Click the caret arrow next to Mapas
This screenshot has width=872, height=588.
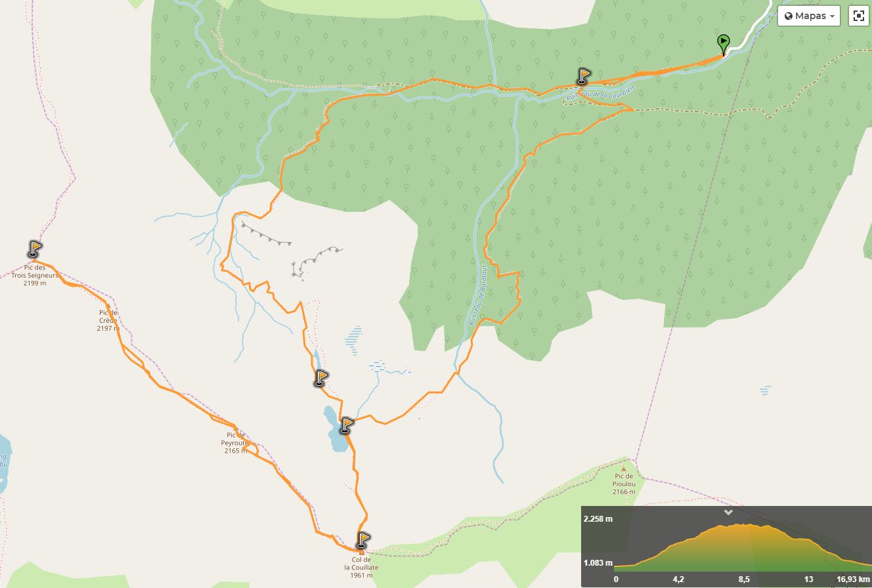[x=833, y=16]
